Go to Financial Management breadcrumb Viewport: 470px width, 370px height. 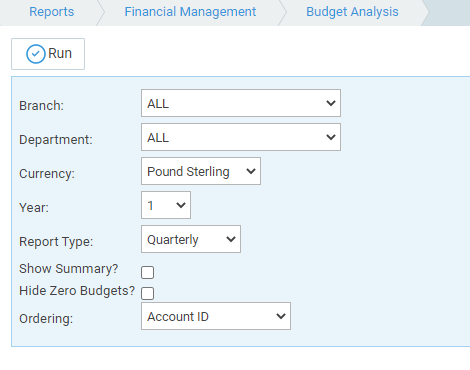coord(190,12)
